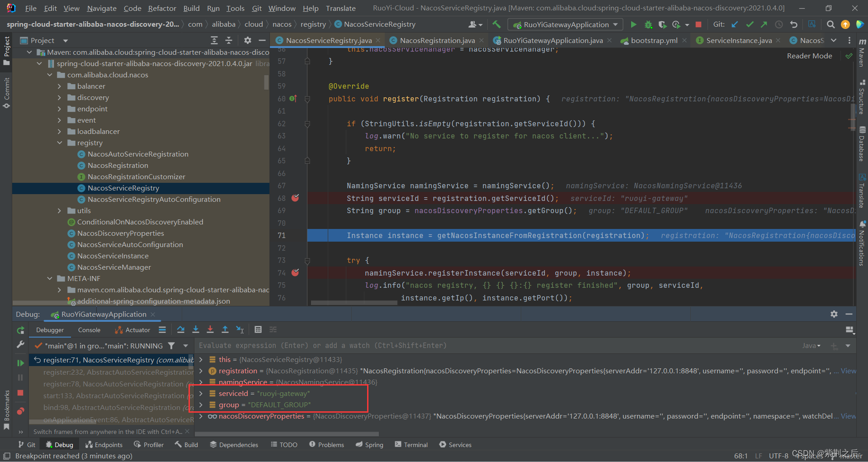This screenshot has width=868, height=462.
Task: Open Debug panel settings gear
Action: point(834,314)
